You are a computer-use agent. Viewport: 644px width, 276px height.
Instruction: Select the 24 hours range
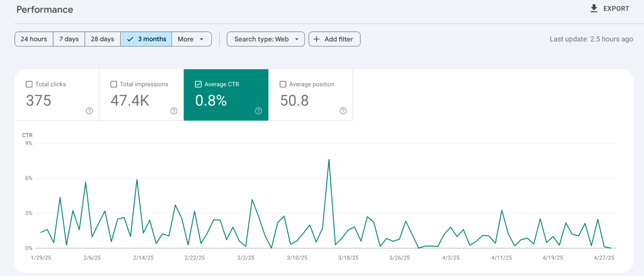(34, 39)
